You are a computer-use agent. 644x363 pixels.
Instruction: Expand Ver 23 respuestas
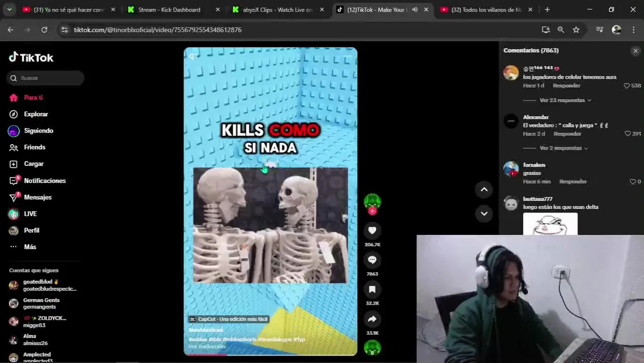565,100
